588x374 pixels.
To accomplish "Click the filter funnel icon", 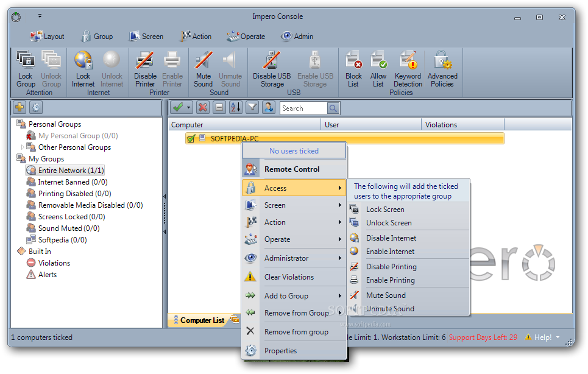I will 252,108.
